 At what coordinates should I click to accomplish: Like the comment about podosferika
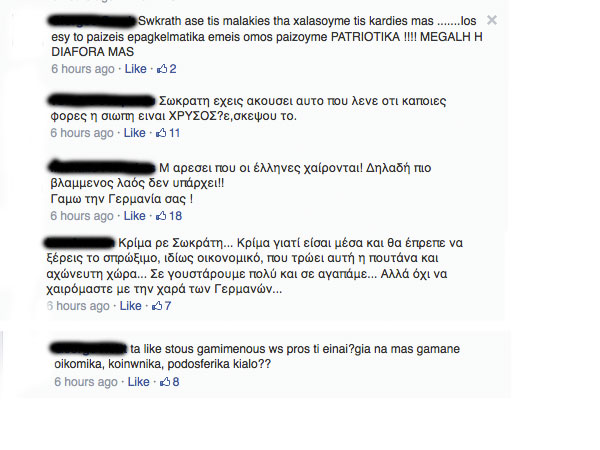click(138, 382)
